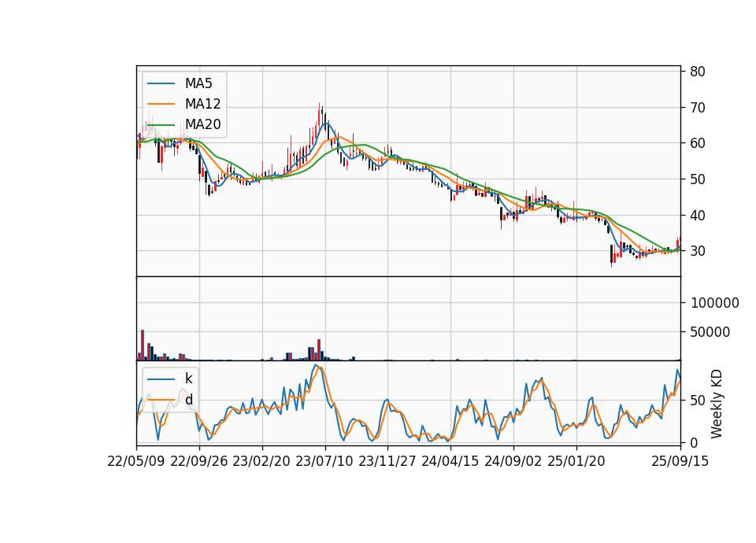The image size is (756, 543).
Task: Click price axis value 30
Action: tap(698, 251)
